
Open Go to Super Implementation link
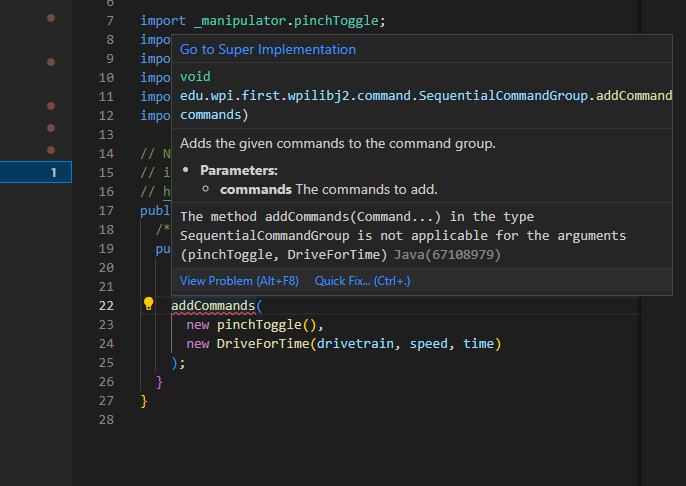(x=267, y=49)
